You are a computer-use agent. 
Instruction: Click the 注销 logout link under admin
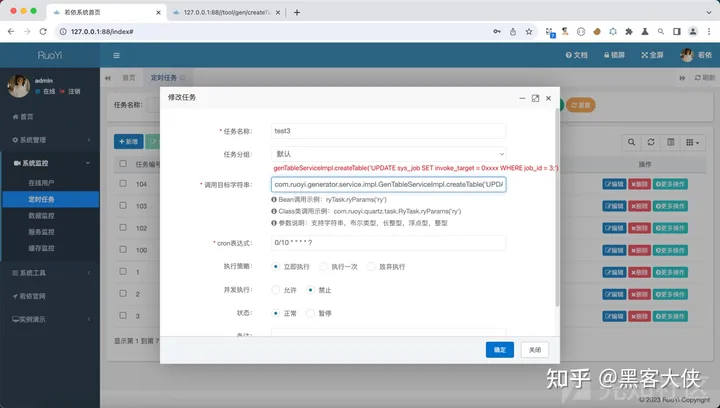tap(70, 91)
